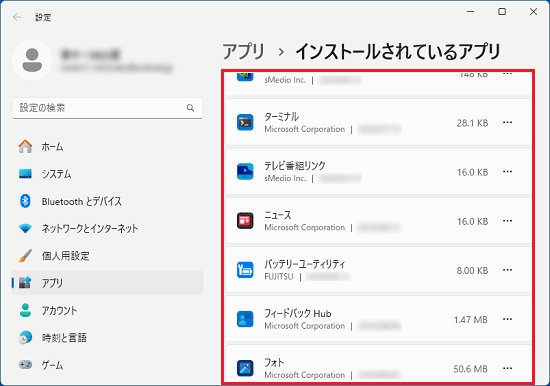Click the 8.00 KB size value
Screen dimensions: 550x386
[472, 271]
